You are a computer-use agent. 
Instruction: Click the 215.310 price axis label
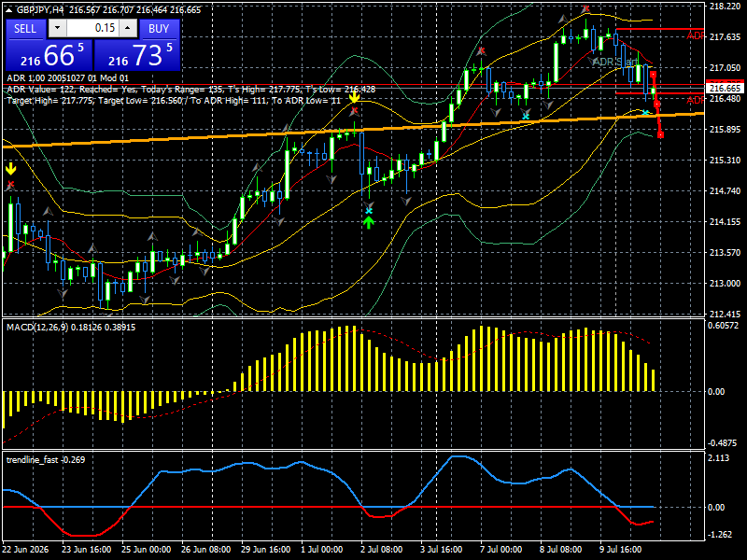coord(725,161)
